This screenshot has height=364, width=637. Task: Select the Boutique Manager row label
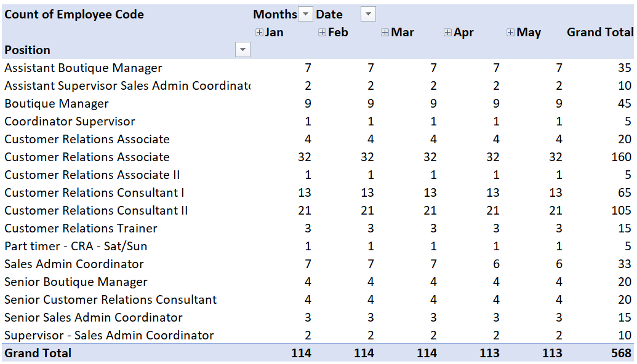57,104
